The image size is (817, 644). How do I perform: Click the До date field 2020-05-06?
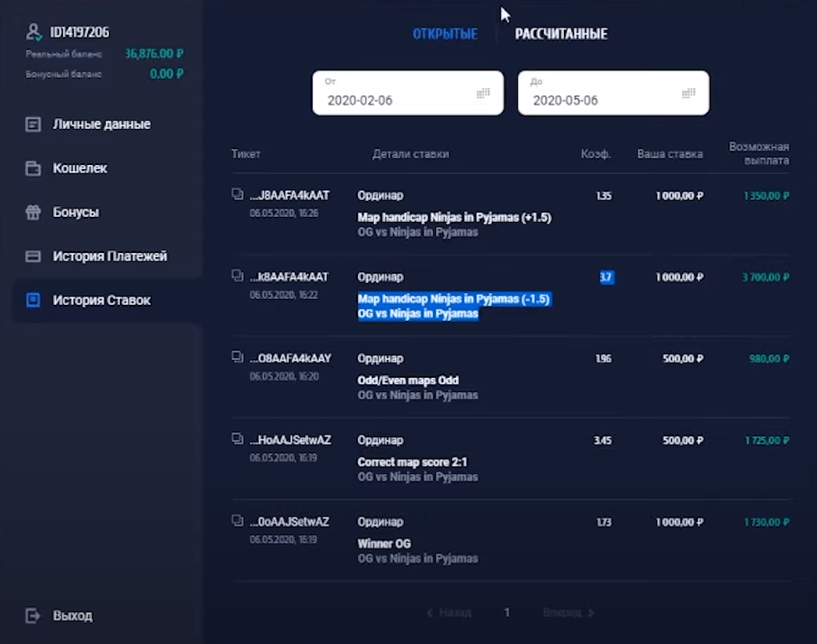tap(613, 93)
